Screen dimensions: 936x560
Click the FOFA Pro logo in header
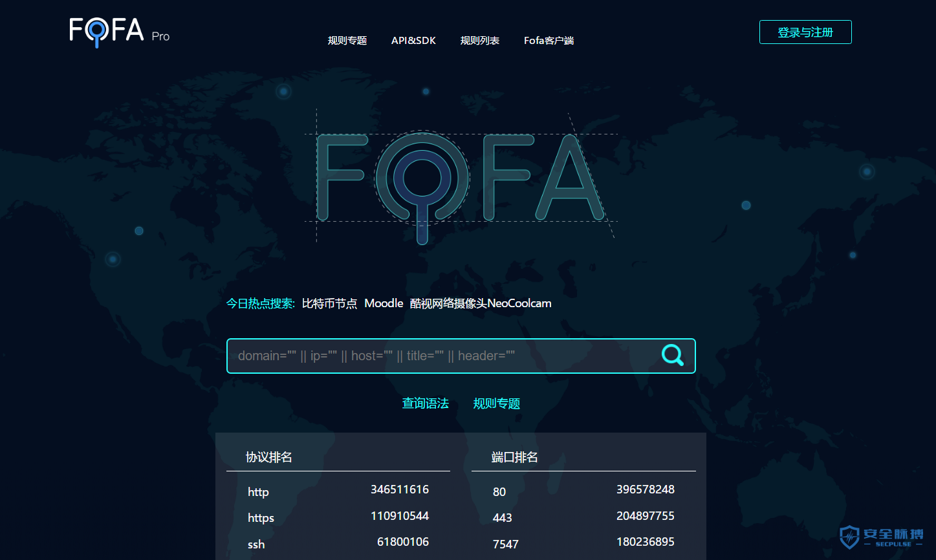(120, 32)
